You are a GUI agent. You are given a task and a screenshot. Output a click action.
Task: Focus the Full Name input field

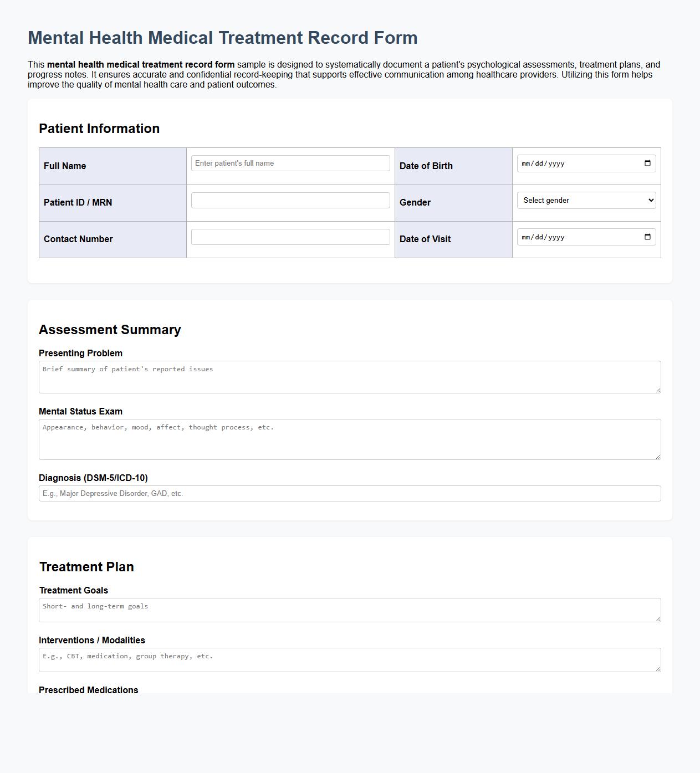(290, 163)
